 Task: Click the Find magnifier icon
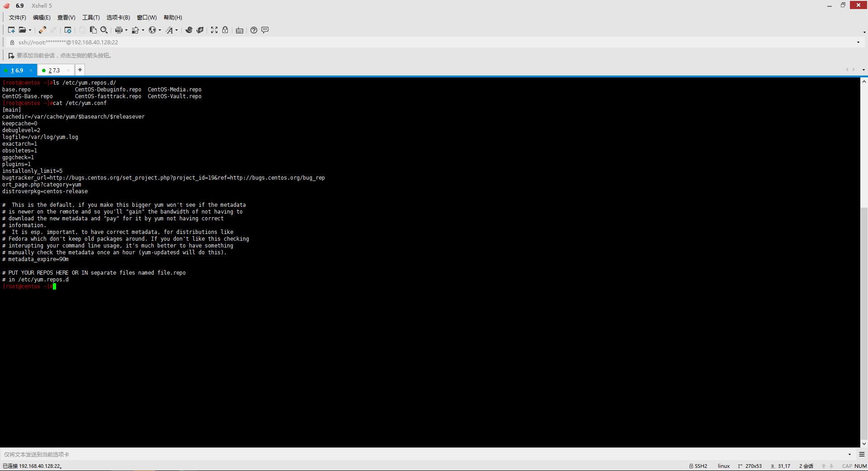(104, 30)
